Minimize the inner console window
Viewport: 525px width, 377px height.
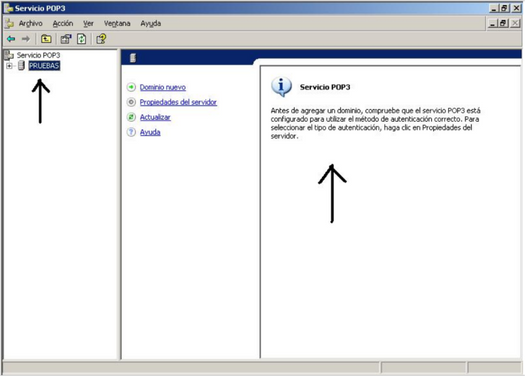pos(493,23)
